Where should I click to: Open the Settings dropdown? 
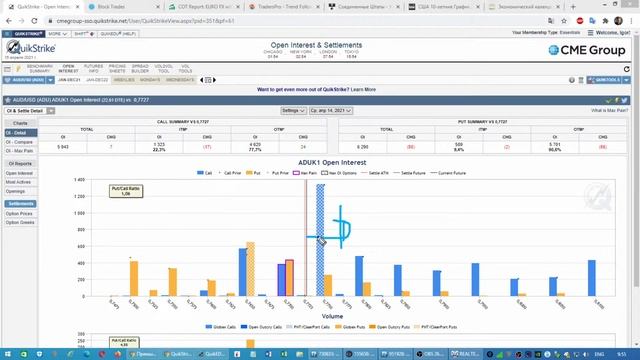click(x=293, y=111)
